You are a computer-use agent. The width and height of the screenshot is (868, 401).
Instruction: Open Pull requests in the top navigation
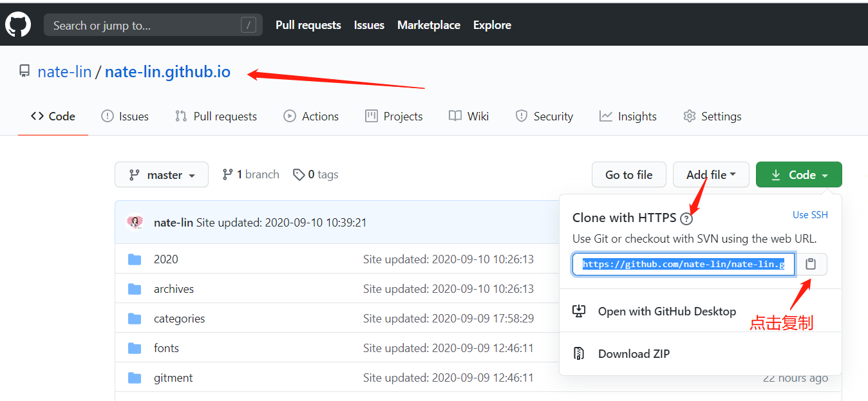pos(308,25)
